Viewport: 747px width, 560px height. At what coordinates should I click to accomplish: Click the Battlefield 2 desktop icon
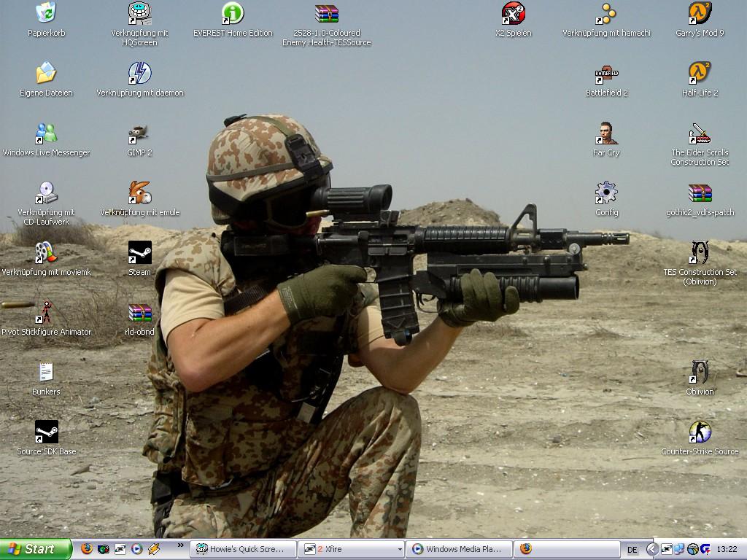(x=606, y=74)
